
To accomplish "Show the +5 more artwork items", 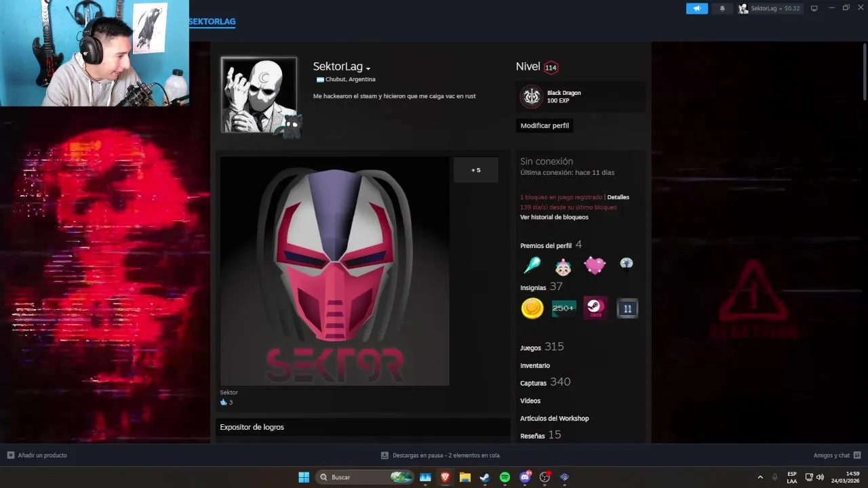I will pyautogui.click(x=476, y=170).
